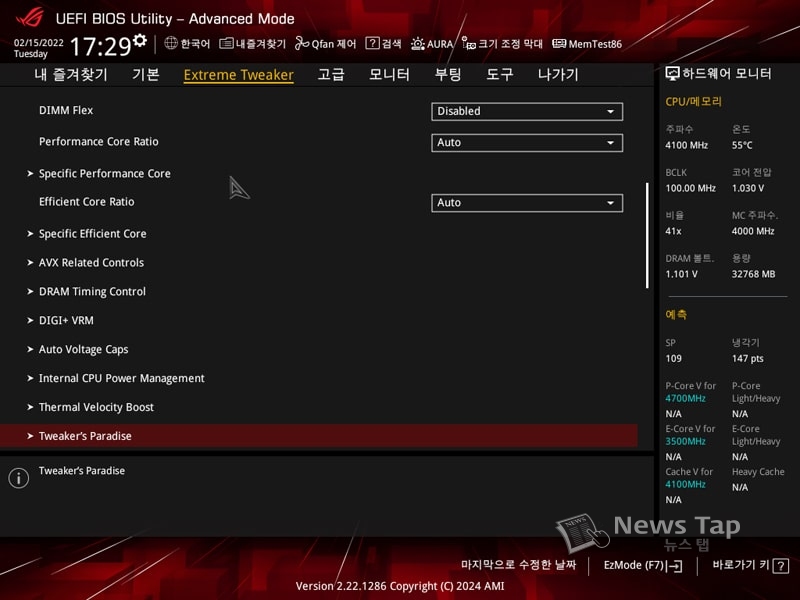Click the settings list vertical scrollbar

tap(648, 236)
